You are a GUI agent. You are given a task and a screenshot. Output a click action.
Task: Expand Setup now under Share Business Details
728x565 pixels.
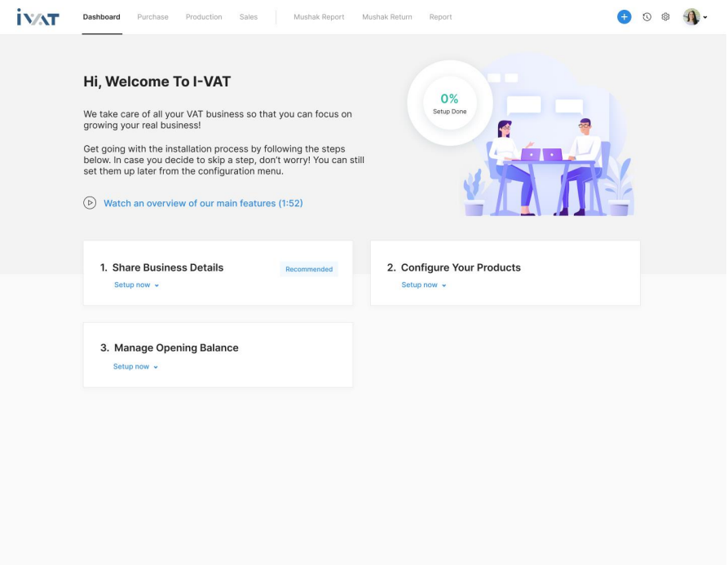pos(136,285)
